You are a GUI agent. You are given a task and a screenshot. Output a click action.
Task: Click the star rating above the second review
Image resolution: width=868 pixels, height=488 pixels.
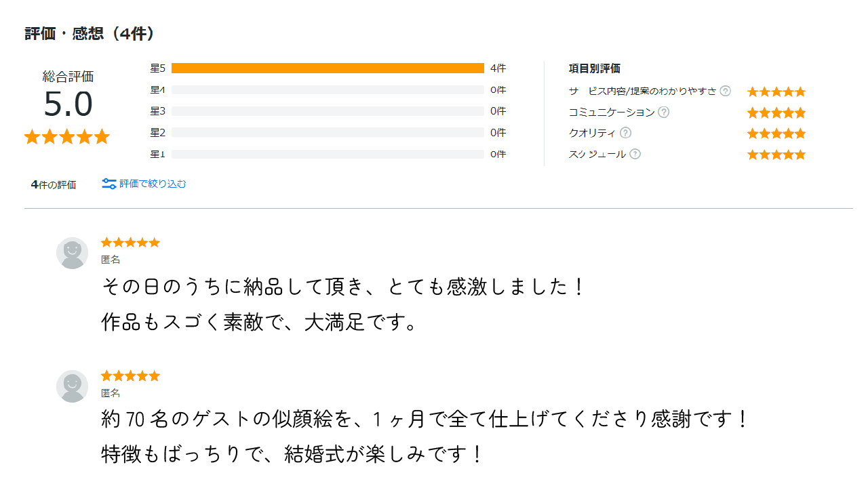pos(130,375)
